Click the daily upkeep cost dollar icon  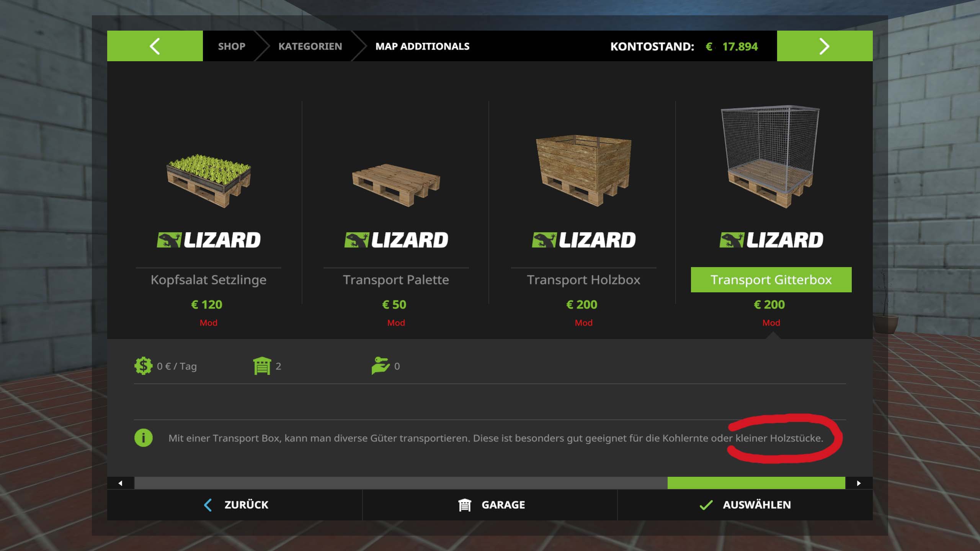tap(143, 366)
